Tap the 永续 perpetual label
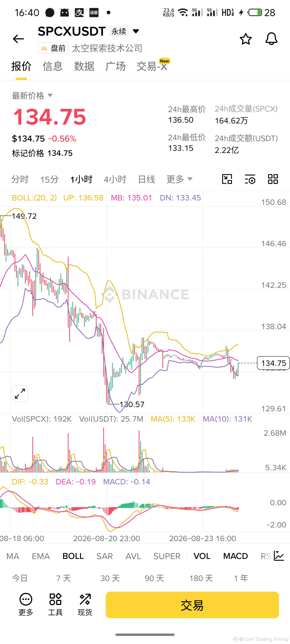 click(119, 31)
